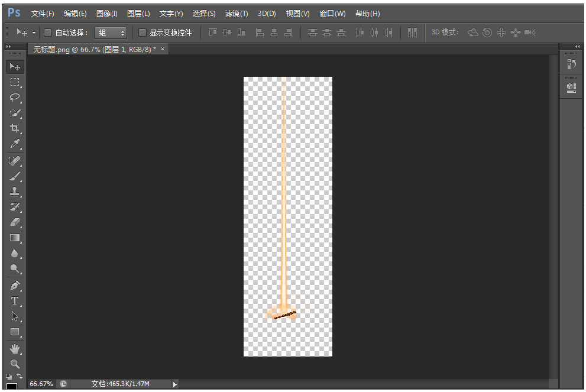Close the 无标题.png document tab
The height and width of the screenshot is (392, 586).
[163, 49]
